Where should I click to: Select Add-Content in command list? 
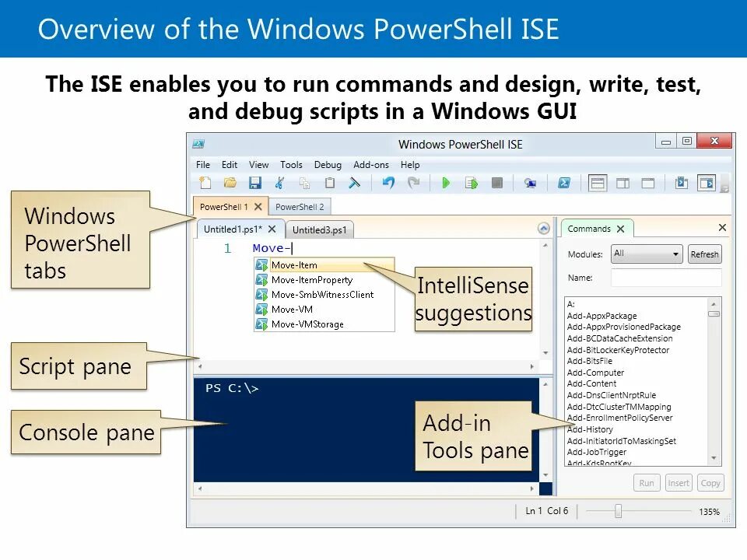591,383
